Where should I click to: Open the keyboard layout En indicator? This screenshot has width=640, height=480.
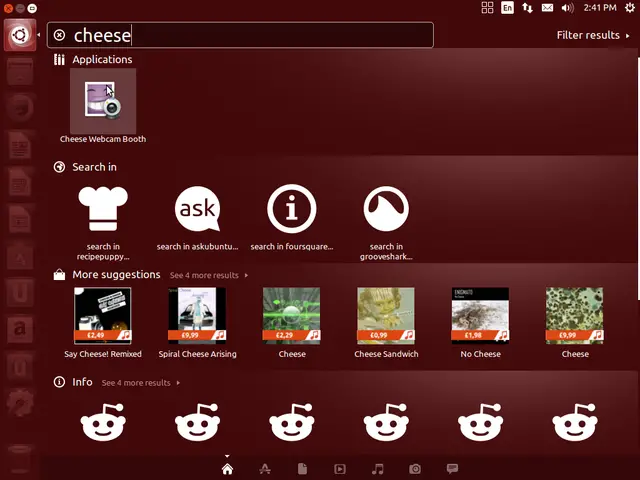pos(507,8)
